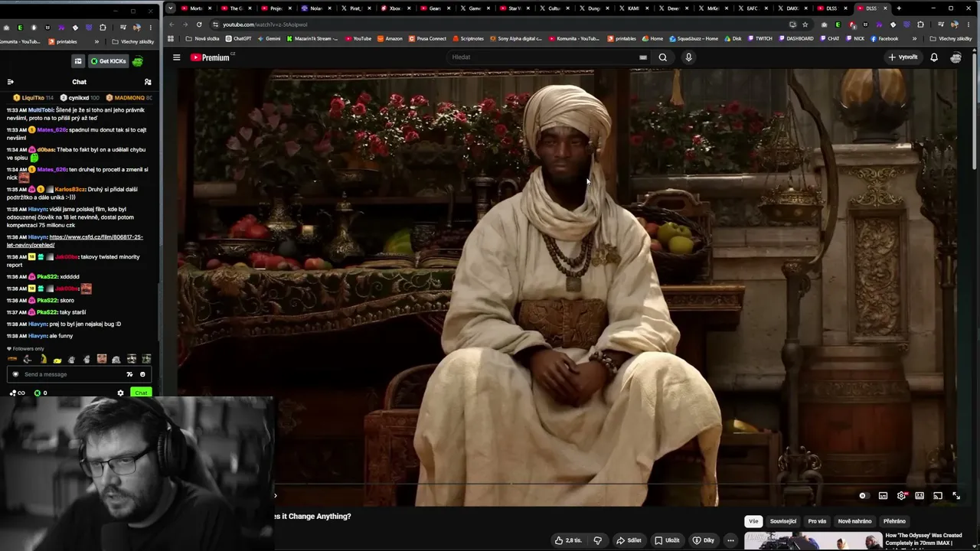980x551 pixels.
Task: Open Chrome extensions puzzle menu
Action: pyautogui.click(x=920, y=24)
